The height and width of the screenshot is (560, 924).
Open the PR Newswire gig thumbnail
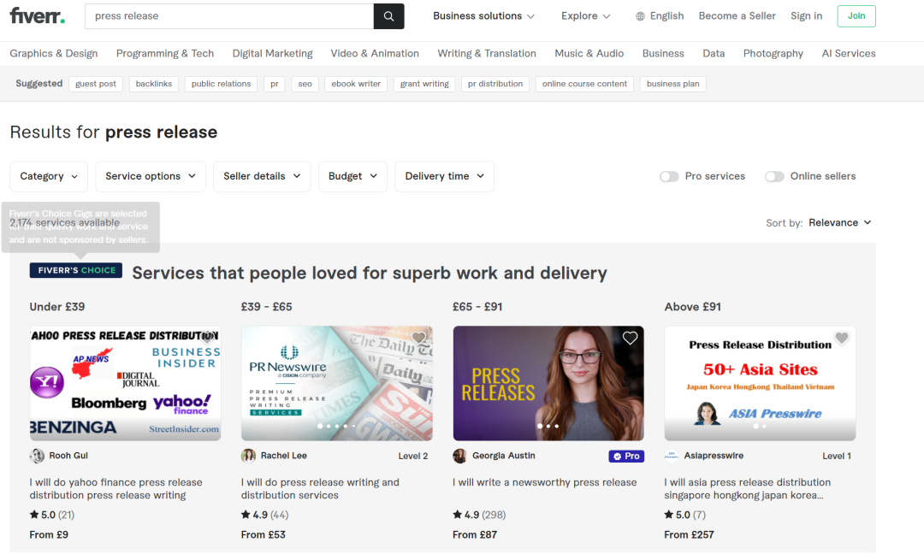[x=336, y=383]
